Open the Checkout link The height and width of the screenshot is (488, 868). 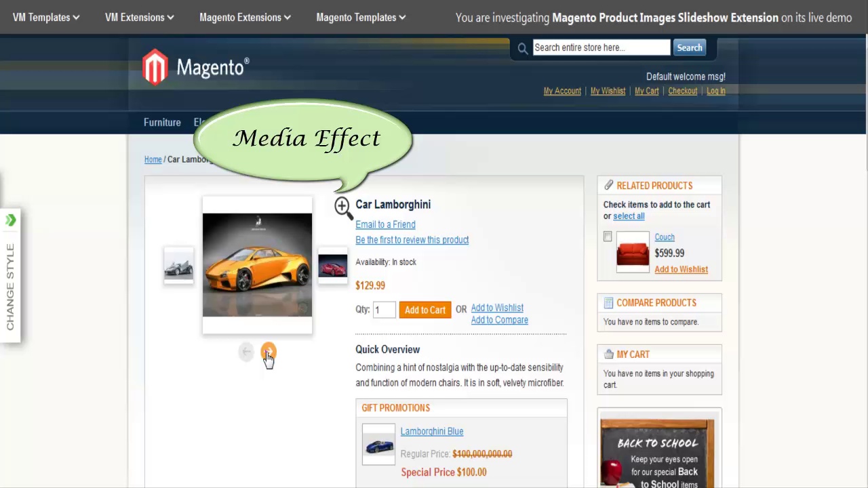[682, 91]
